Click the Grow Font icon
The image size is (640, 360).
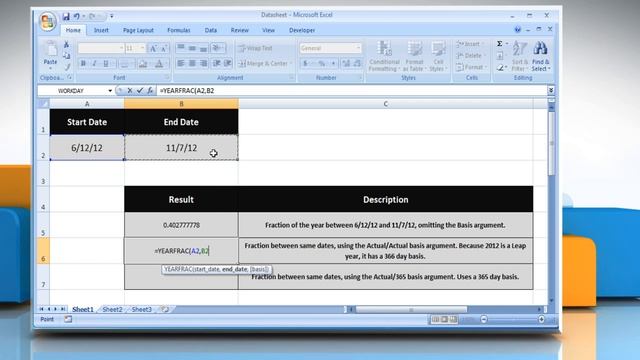coord(153,48)
